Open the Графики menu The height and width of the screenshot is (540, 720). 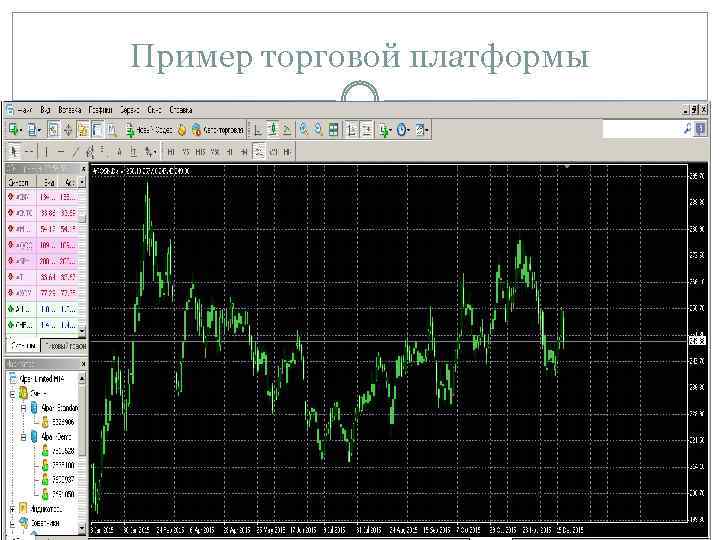[x=101, y=110]
